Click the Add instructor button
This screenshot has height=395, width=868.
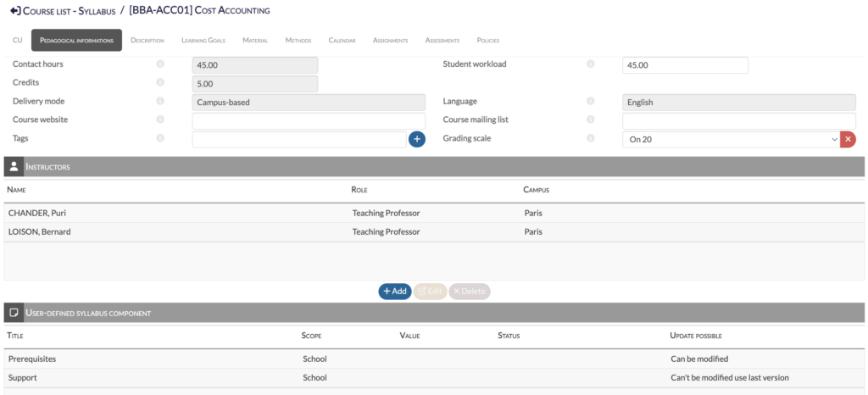[x=395, y=291]
